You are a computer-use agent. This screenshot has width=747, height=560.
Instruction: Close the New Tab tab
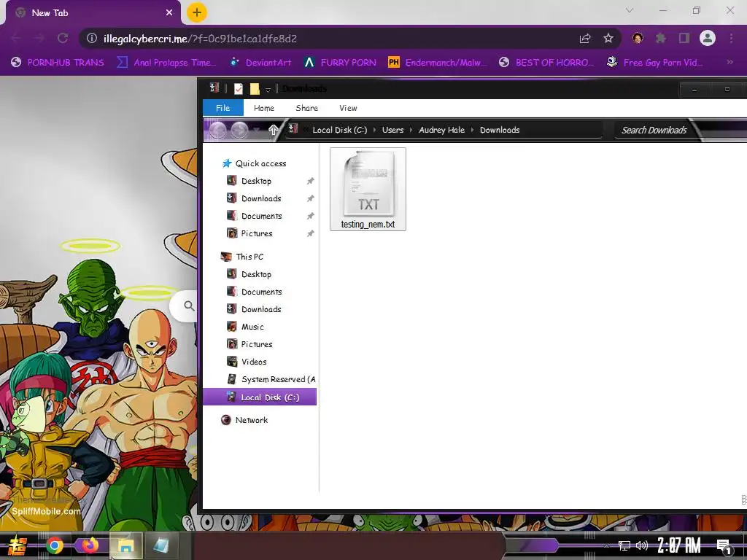tap(169, 13)
